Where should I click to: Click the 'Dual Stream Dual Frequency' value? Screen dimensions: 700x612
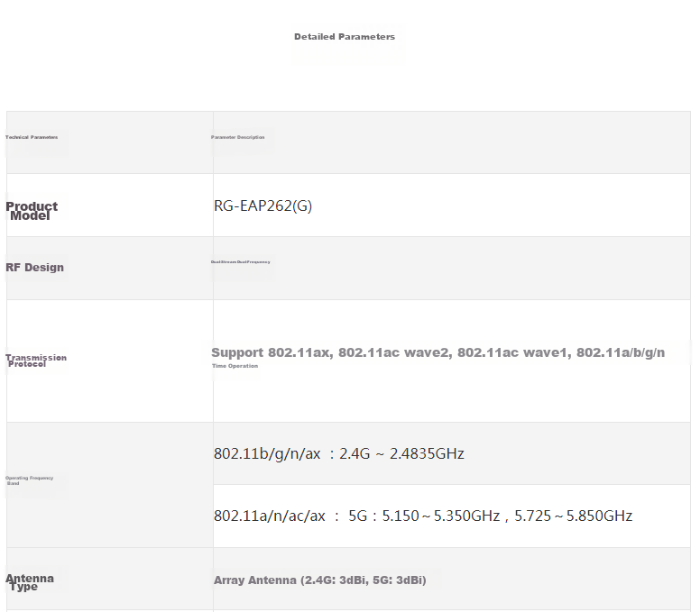coord(241,262)
